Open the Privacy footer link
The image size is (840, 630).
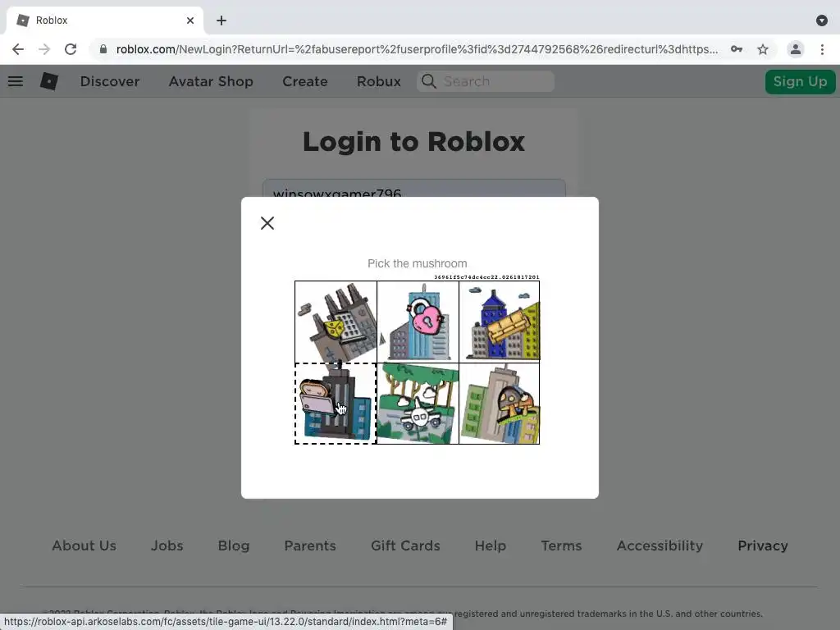(763, 546)
